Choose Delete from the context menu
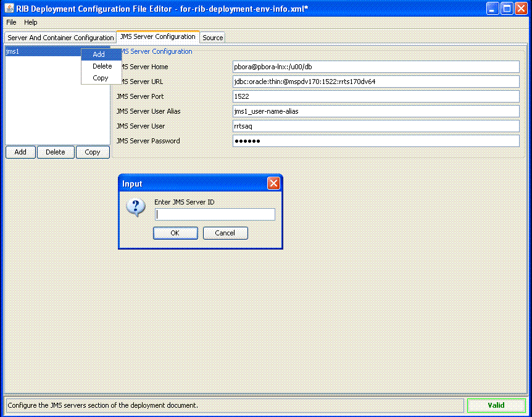The width and height of the screenshot is (532, 417). [x=101, y=66]
